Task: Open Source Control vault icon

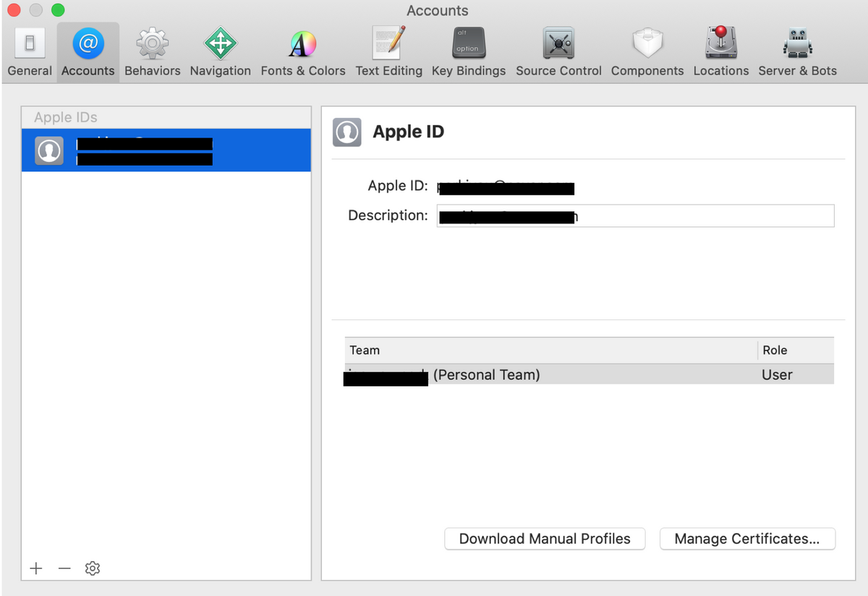Action: (558, 43)
